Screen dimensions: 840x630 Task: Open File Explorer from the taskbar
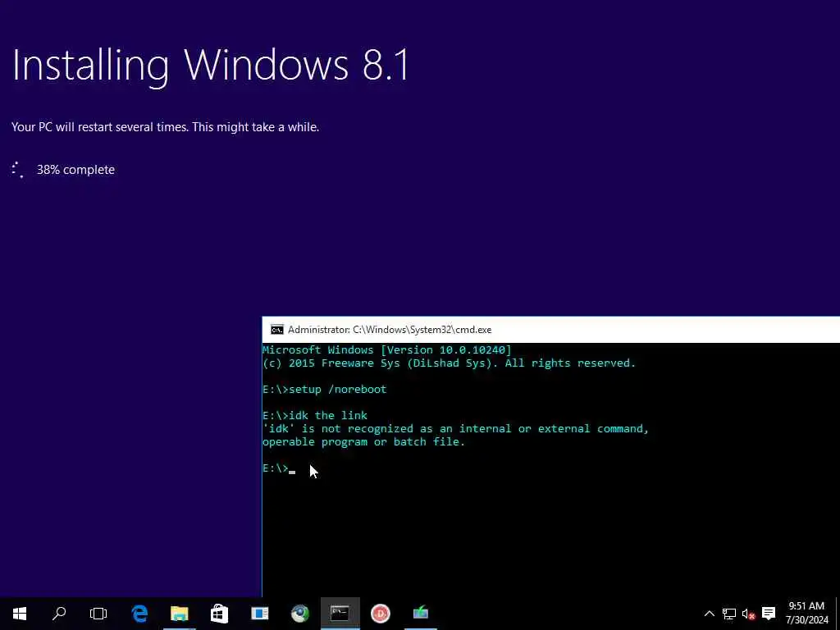coord(180,613)
